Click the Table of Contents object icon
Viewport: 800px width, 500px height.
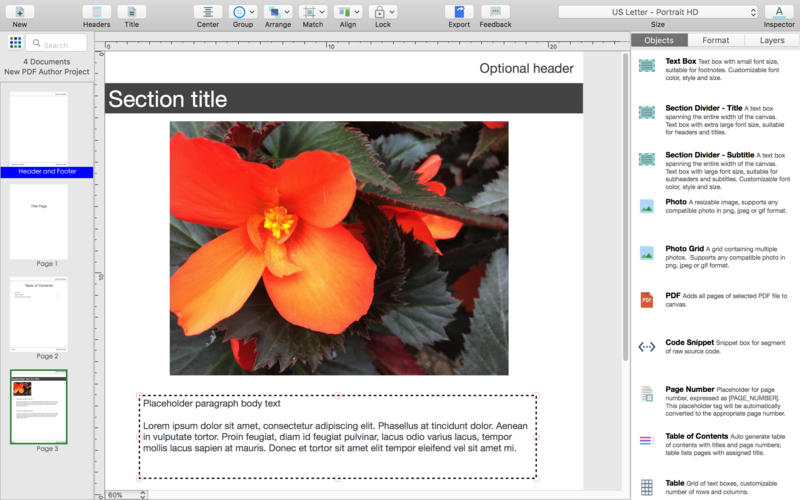pos(646,440)
